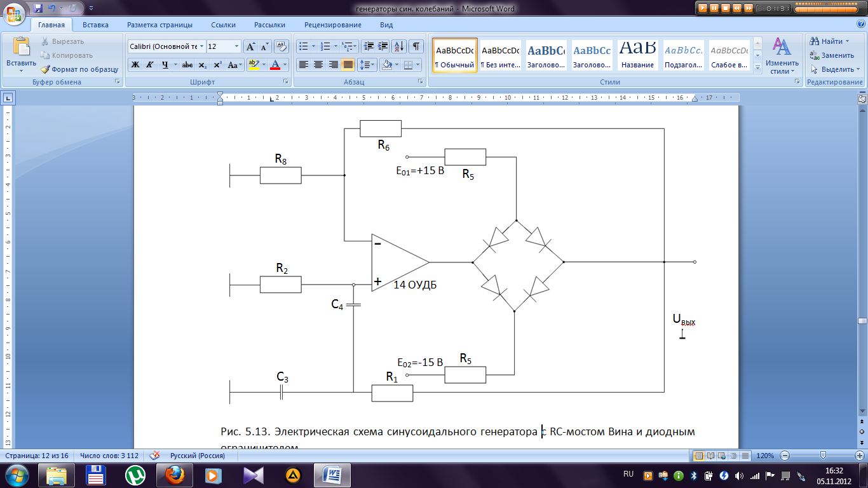Open the font name dropdown (Calibri)
Viewport: 868px width, 488px height.
(202, 46)
